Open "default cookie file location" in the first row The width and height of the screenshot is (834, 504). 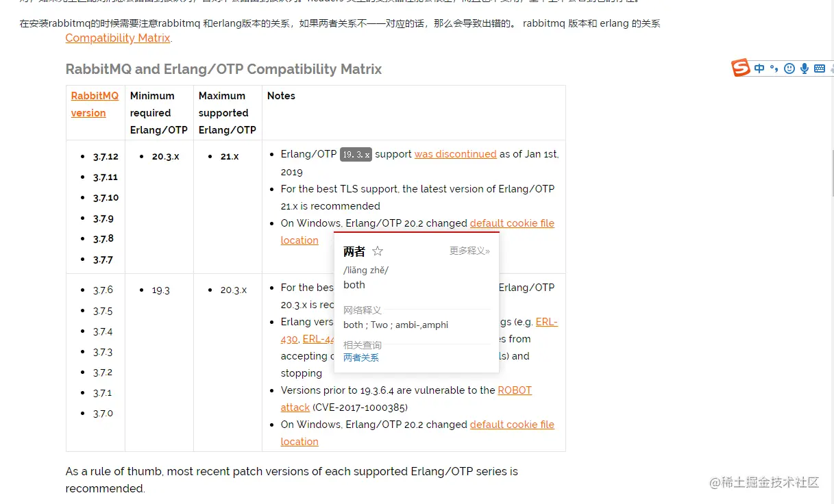pyautogui.click(x=512, y=223)
